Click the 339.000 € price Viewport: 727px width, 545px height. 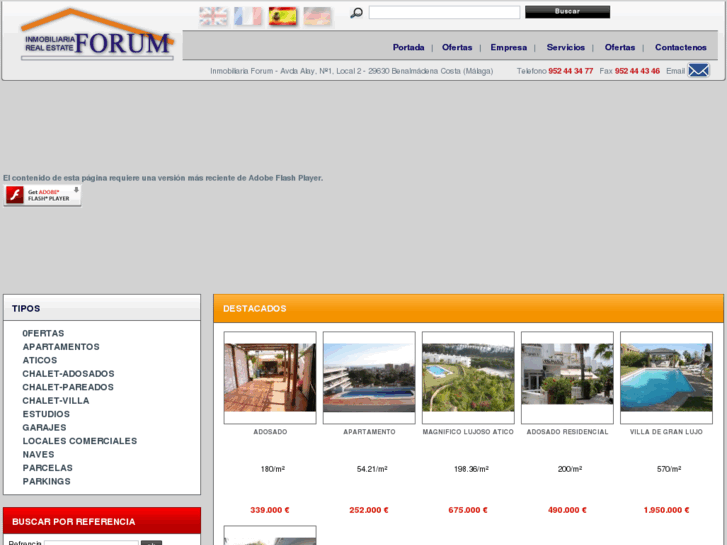click(270, 510)
